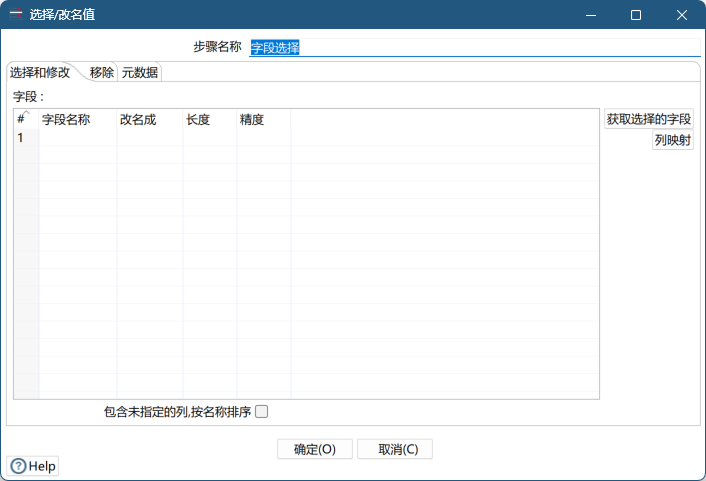Select row 1 字段名称 cell

pyautogui.click(x=77, y=138)
